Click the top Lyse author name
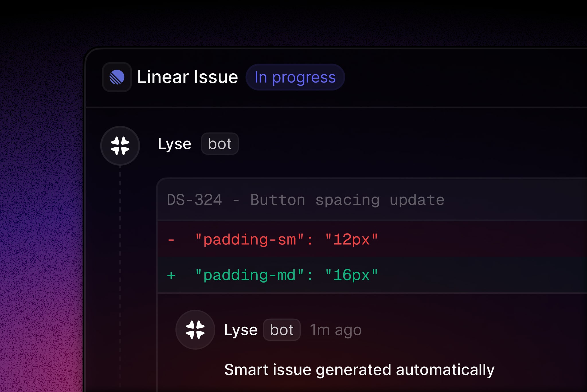Viewport: 587px width, 392px height. pyautogui.click(x=175, y=144)
